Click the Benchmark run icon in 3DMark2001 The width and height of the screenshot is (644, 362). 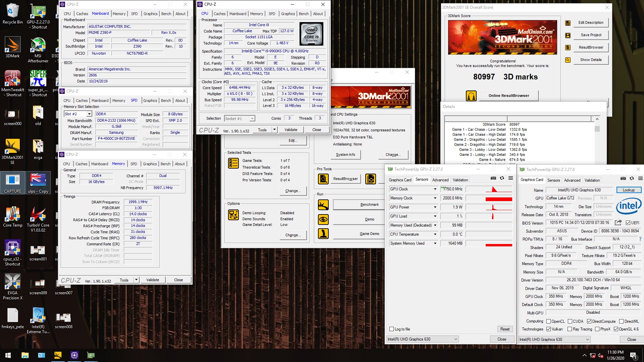pyautogui.click(x=323, y=204)
